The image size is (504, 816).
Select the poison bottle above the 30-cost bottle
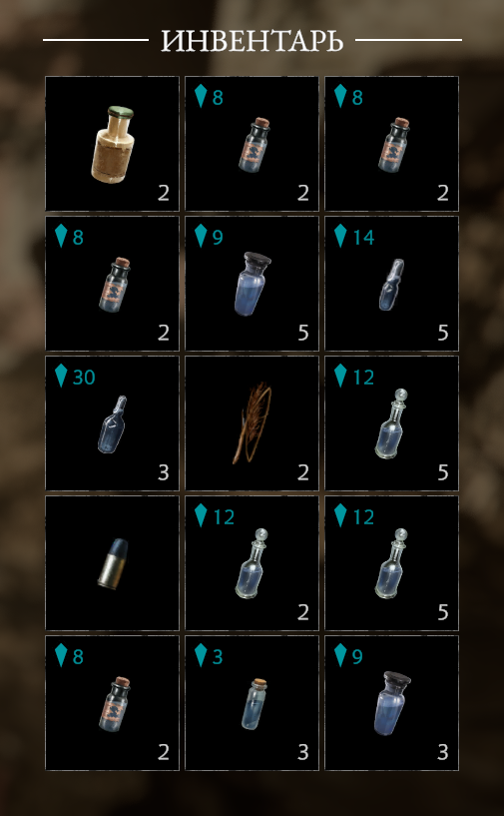click(x=112, y=283)
